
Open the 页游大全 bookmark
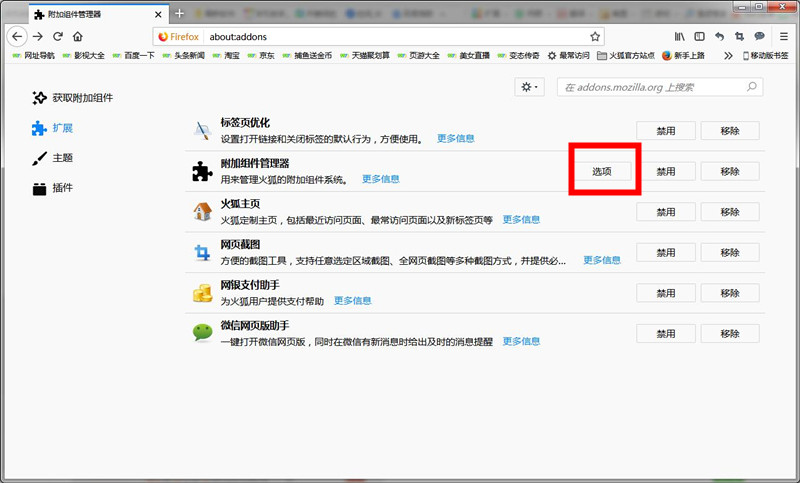point(418,56)
